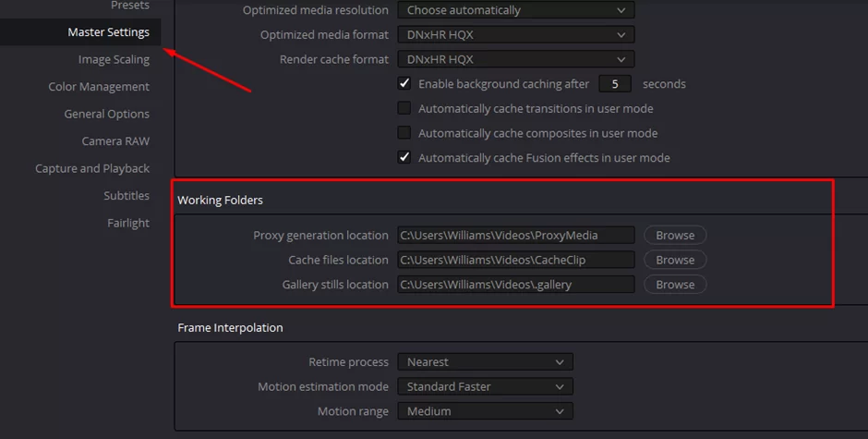Disable background caching checkbox
Image resolution: width=868 pixels, height=439 pixels.
click(x=404, y=84)
